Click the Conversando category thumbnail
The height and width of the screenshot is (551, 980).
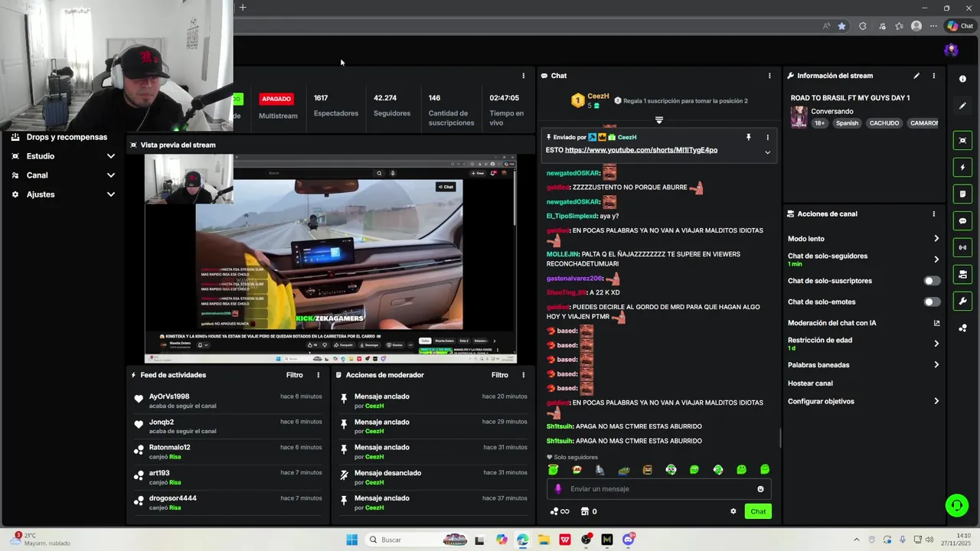coord(799,117)
